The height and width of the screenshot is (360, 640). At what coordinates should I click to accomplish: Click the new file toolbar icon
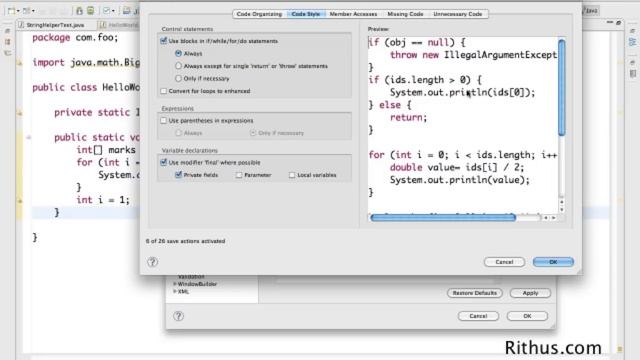pyautogui.click(x=11, y=11)
